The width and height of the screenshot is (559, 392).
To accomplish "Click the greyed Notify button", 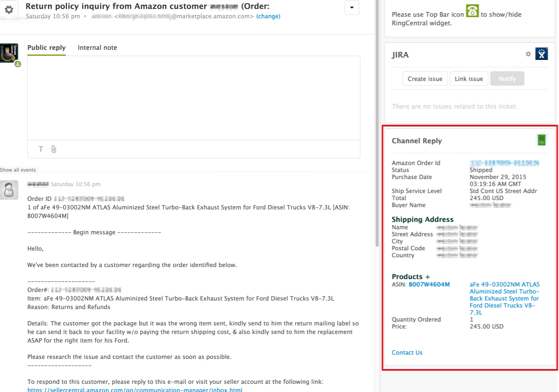I will [x=507, y=79].
